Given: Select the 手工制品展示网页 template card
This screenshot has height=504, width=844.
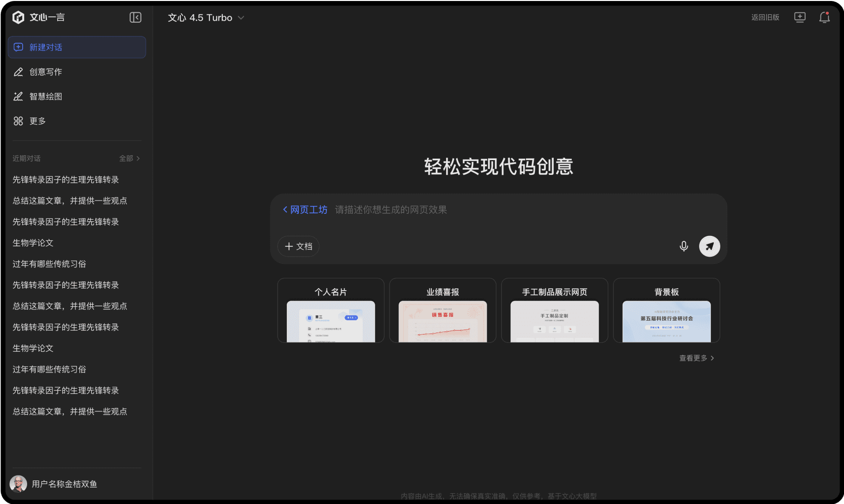Looking at the screenshot, I should (x=555, y=310).
